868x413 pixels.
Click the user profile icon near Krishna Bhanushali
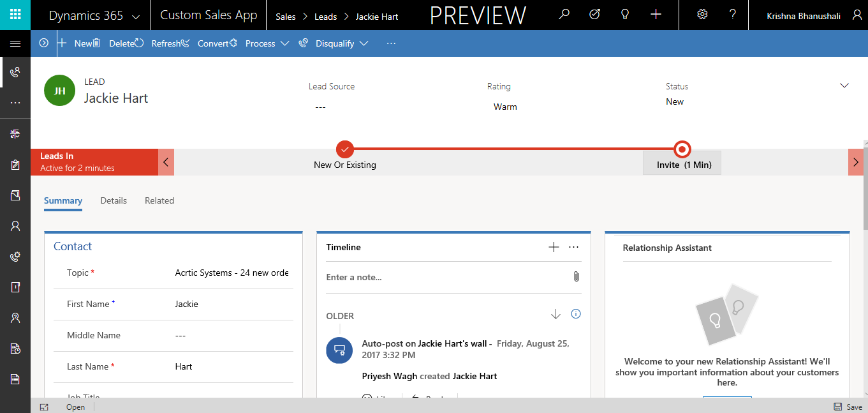coord(857,15)
